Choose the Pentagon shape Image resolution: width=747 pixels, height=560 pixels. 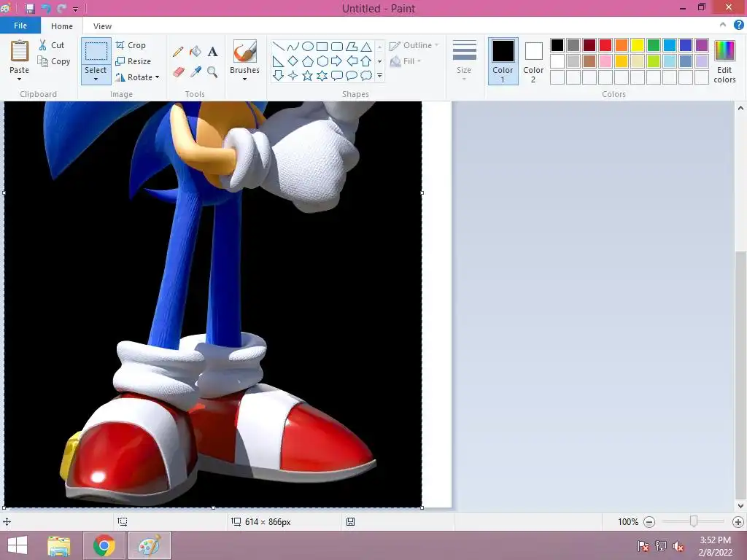(308, 61)
